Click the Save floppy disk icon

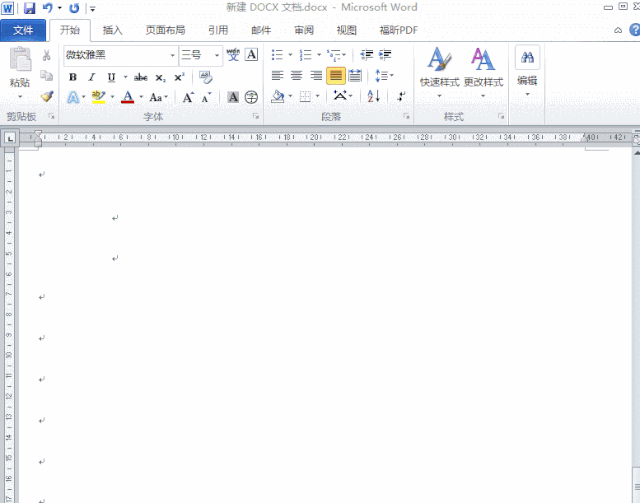click(x=29, y=8)
